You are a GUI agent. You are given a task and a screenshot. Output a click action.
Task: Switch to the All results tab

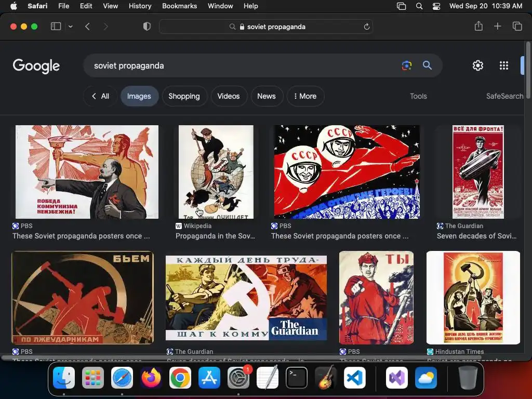(x=100, y=96)
